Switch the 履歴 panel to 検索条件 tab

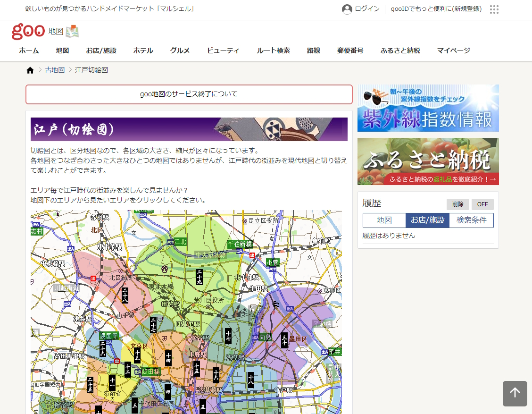[x=471, y=220]
